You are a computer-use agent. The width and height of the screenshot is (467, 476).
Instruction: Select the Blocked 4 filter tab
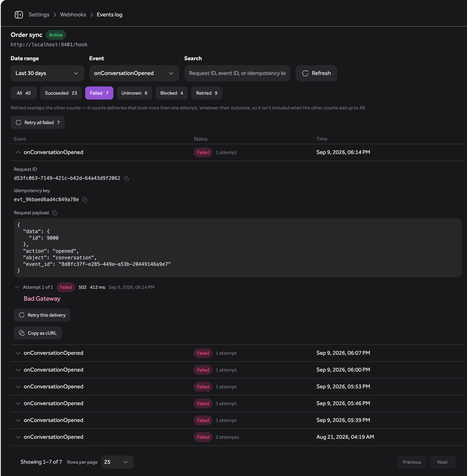(x=171, y=93)
